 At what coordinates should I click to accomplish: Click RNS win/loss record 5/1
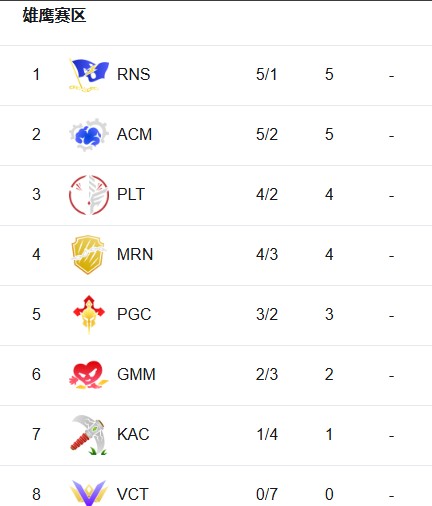click(267, 74)
